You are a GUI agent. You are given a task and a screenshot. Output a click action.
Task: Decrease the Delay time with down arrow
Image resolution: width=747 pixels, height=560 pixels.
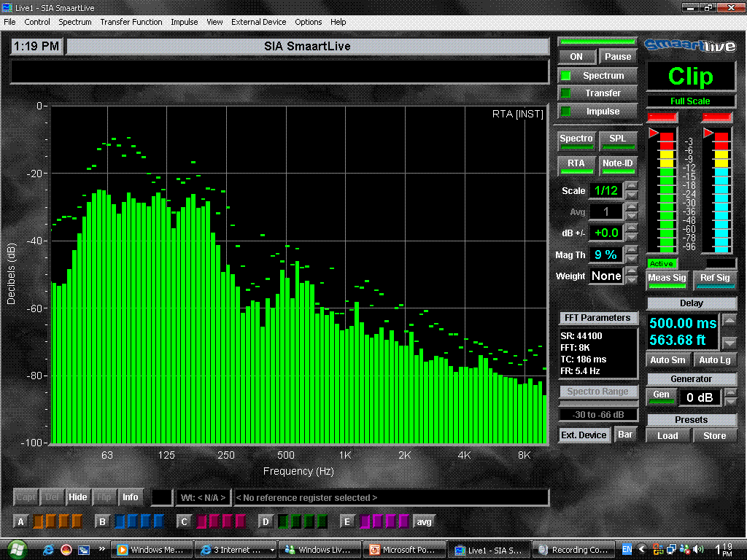click(729, 342)
